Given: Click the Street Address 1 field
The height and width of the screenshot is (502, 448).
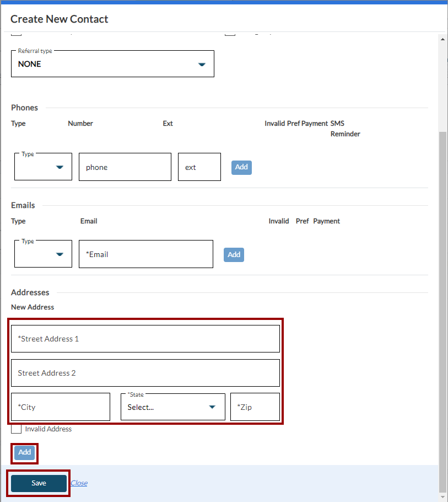Looking at the screenshot, I should pos(145,339).
